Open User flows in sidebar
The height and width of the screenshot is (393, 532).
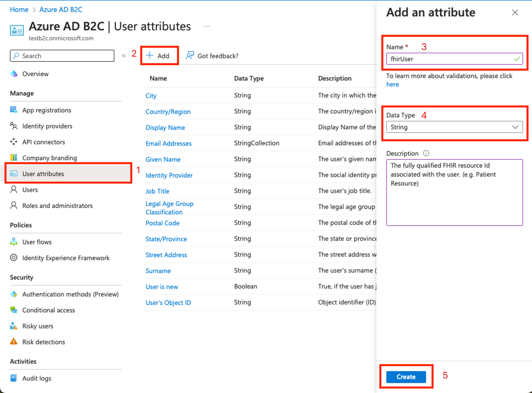(37, 242)
